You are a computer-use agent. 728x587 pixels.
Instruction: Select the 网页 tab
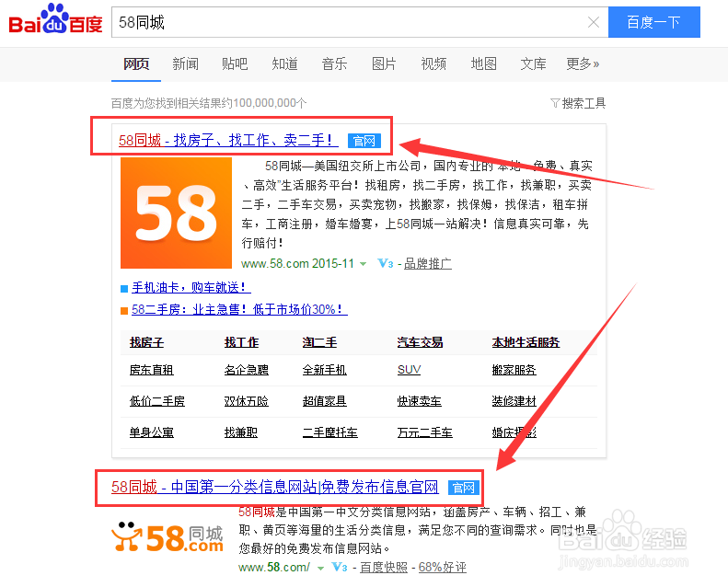pos(136,63)
